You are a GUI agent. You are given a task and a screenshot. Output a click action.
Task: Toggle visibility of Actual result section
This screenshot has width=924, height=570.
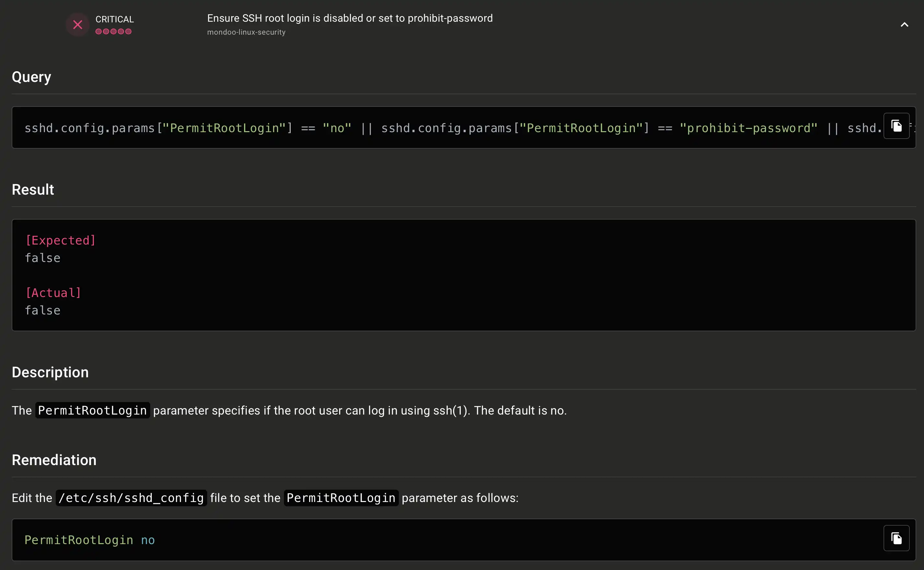tap(53, 292)
